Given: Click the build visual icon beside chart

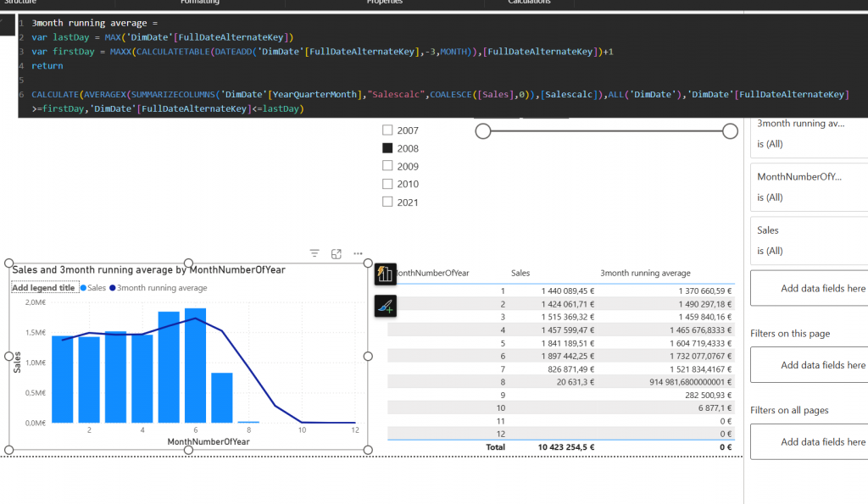Looking at the screenshot, I should 386,273.
